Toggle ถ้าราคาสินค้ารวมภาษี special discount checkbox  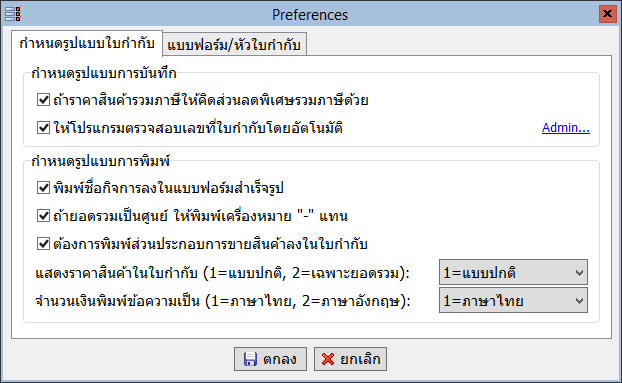[x=43, y=100]
